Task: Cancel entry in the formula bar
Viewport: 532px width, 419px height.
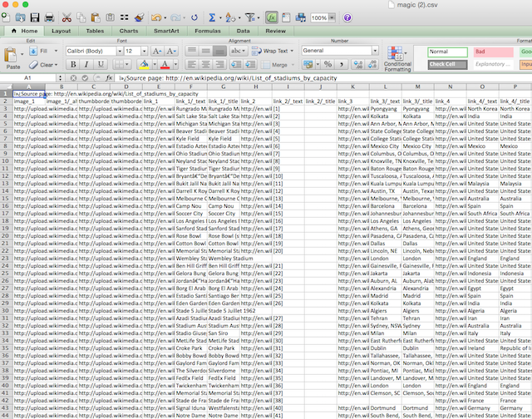Action: [73, 78]
